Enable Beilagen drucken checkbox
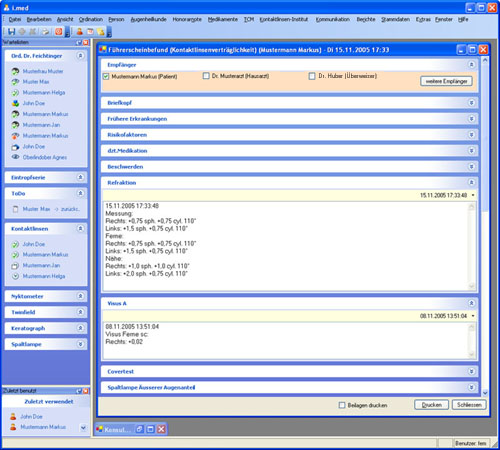The image size is (500, 450). [x=342, y=405]
